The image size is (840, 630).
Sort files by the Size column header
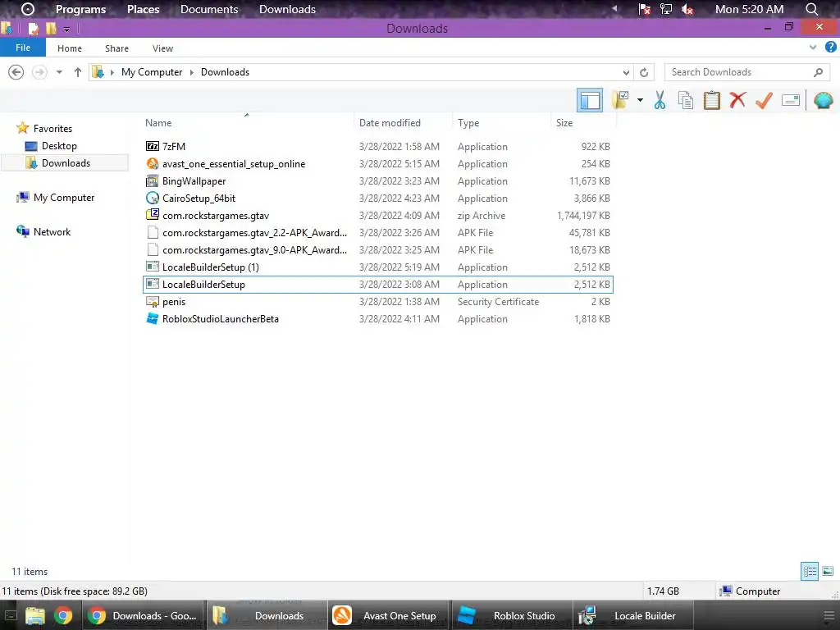point(564,123)
